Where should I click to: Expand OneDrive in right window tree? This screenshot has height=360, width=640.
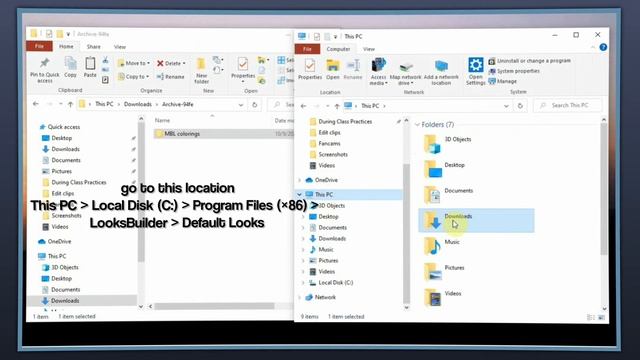pos(300,180)
